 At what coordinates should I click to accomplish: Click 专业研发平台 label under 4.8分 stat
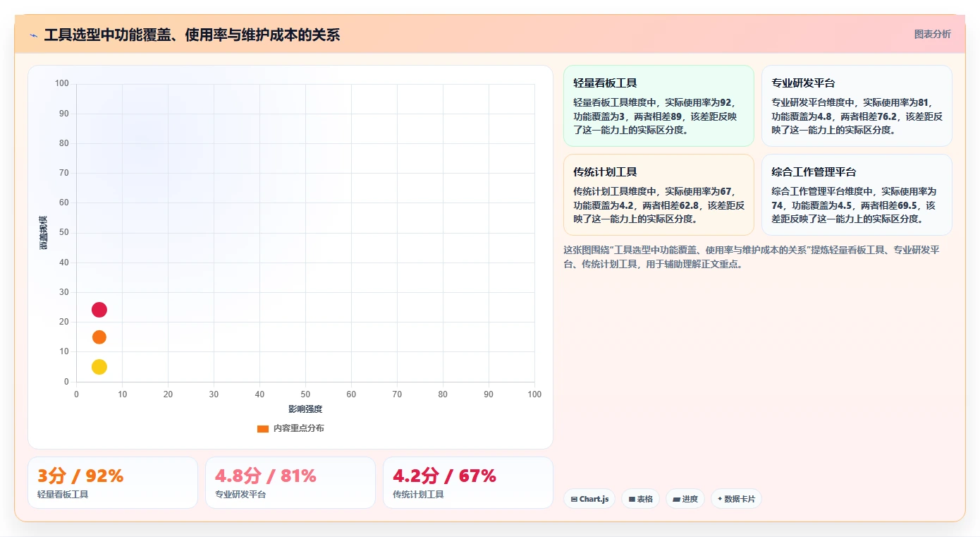pyautogui.click(x=240, y=495)
